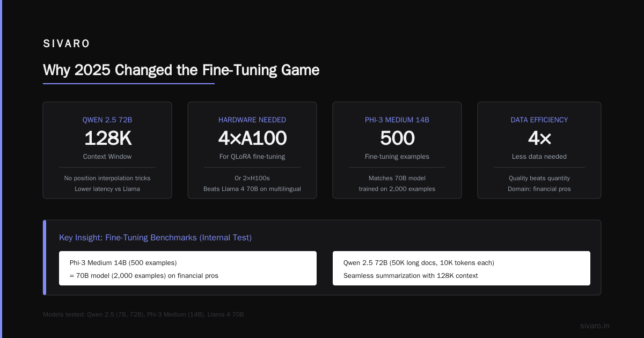Select the white Phi-3 Medium benchmark box
The image size is (644, 338).
(x=188, y=268)
